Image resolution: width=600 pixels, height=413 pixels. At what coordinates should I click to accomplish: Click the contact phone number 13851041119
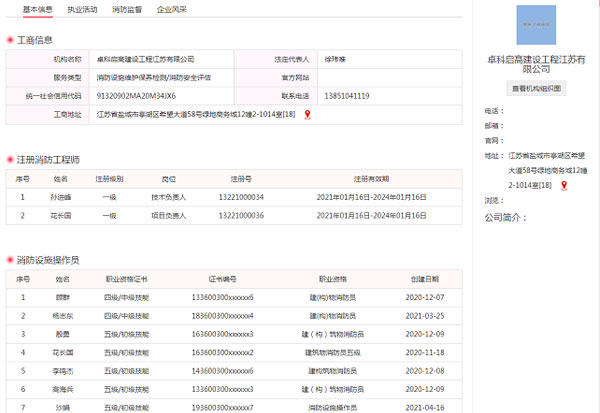coord(347,96)
